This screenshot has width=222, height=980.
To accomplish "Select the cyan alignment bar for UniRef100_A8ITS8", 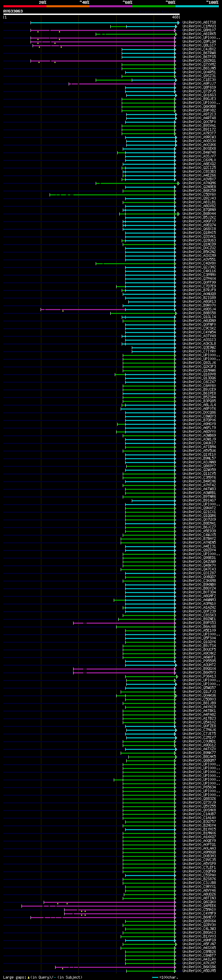I will click(105, 23).
